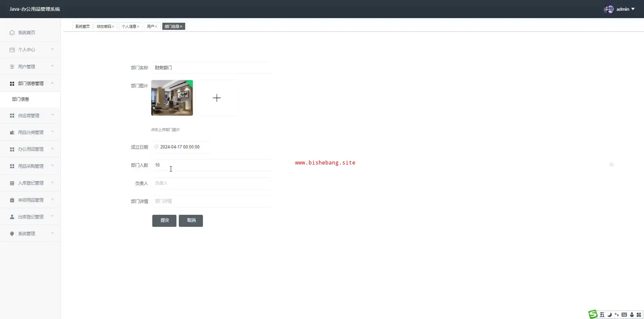The image size is (644, 319).
Task: Open 系统首页 in the sidebar
Action: click(x=30, y=33)
